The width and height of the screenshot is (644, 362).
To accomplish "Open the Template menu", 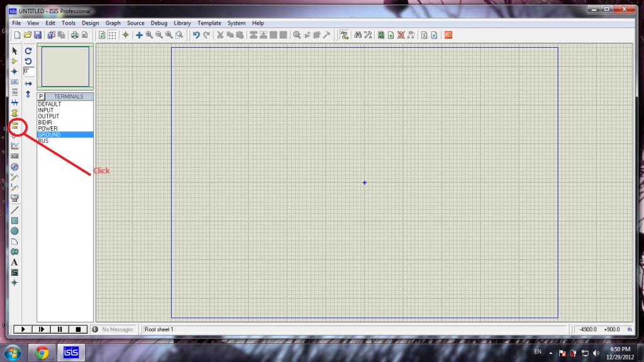I will pyautogui.click(x=209, y=23).
